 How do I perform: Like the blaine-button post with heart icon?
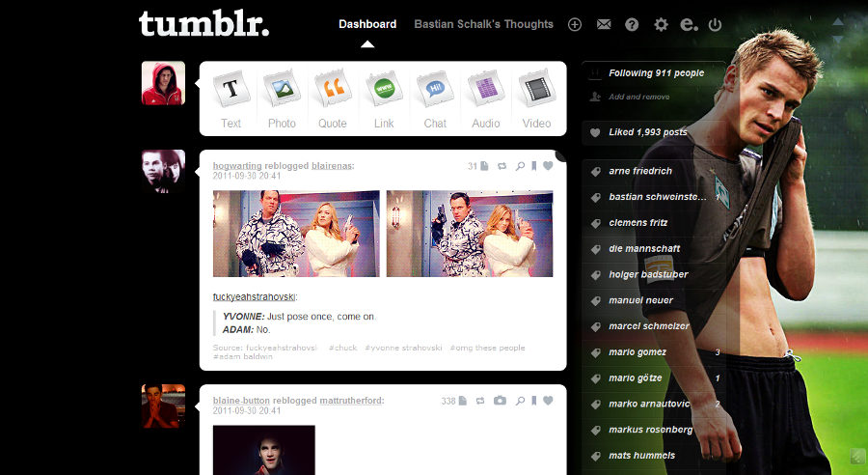click(x=548, y=400)
